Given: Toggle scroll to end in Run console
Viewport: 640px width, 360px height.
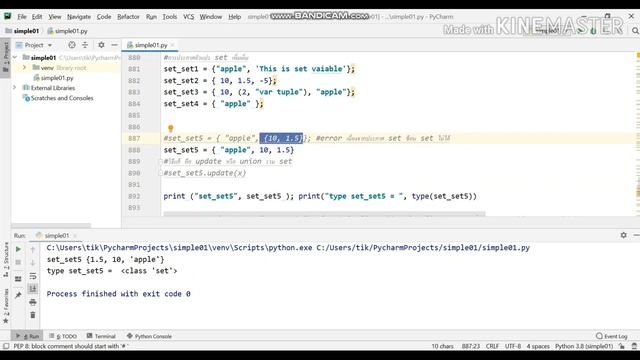Looking at the screenshot, I should click(x=33, y=289).
